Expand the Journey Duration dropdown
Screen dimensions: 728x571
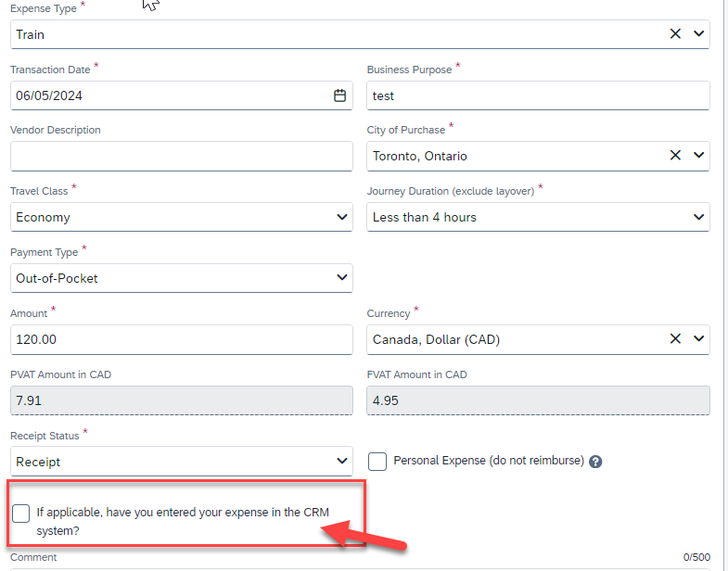538,217
